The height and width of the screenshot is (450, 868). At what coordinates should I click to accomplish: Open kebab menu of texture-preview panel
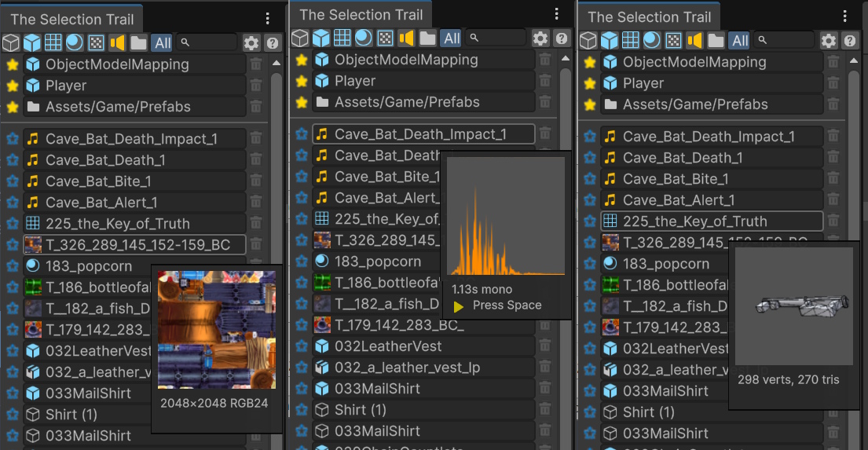pos(267,19)
